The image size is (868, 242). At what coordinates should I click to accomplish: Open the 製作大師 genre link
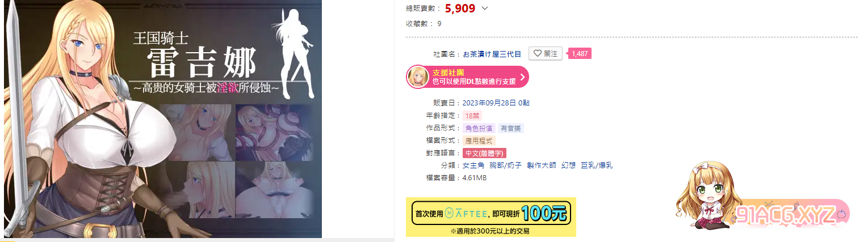[541, 165]
